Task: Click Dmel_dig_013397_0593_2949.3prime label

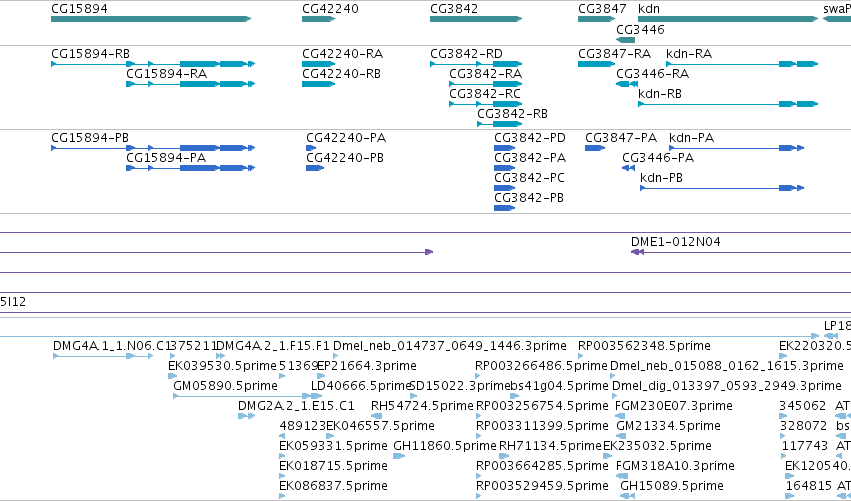Action: coord(727,386)
